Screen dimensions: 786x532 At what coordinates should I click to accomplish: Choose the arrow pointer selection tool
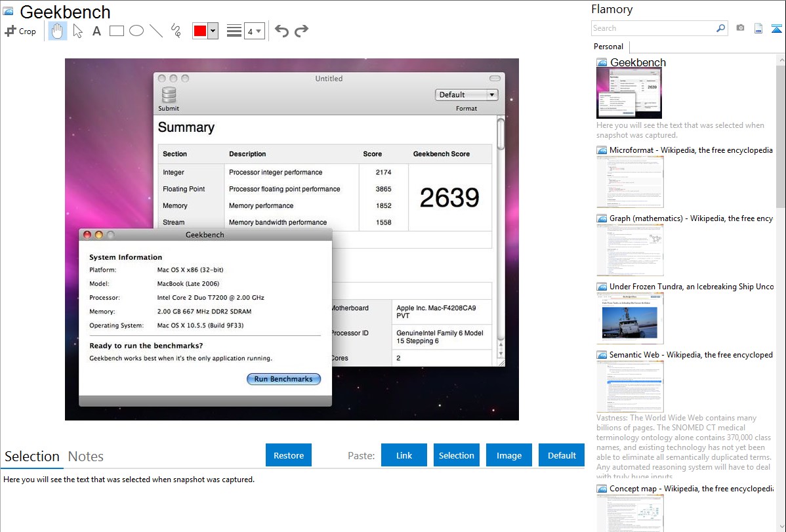coord(77,31)
